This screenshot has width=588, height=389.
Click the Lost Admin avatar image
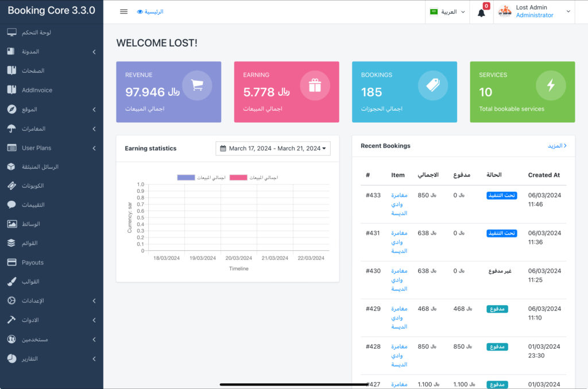505,11
